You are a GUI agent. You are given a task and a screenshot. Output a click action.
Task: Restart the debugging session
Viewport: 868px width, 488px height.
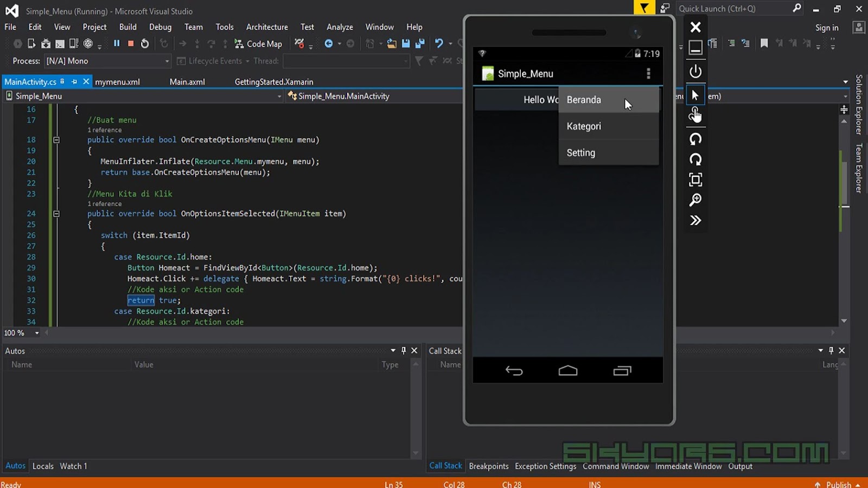144,43
